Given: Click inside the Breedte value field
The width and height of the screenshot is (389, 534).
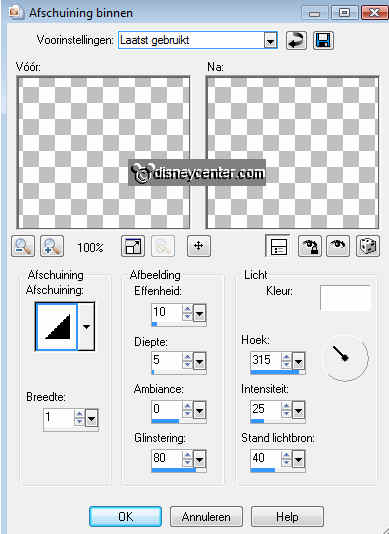Looking at the screenshot, I should (59, 417).
